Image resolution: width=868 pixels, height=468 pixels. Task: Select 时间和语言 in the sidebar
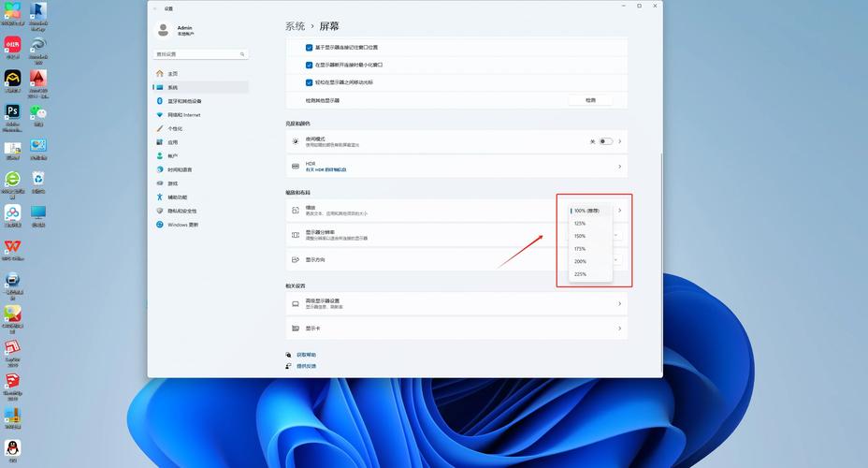click(180, 170)
